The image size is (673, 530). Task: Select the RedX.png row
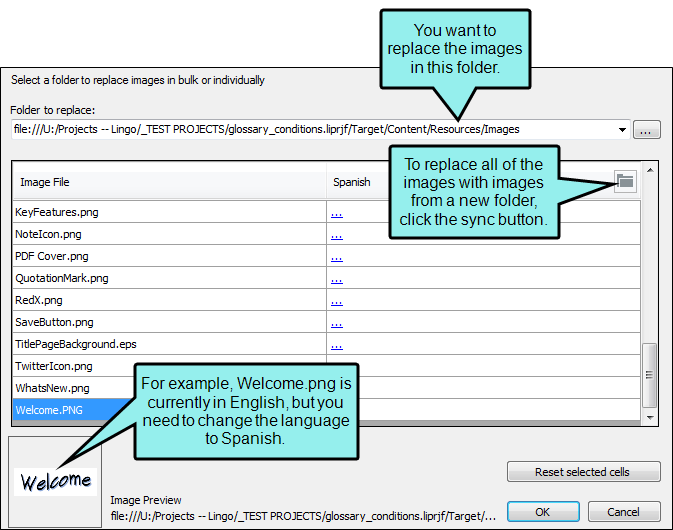click(x=326, y=300)
